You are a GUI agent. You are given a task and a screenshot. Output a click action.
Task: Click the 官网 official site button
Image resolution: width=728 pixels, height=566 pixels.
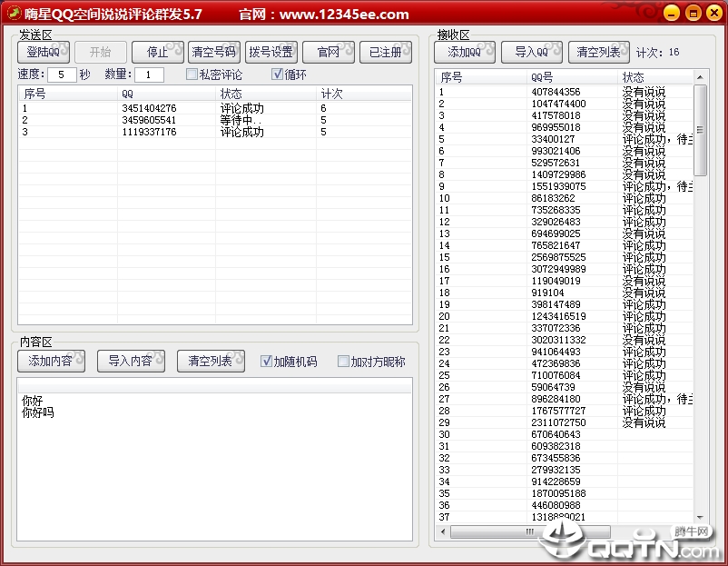point(329,52)
